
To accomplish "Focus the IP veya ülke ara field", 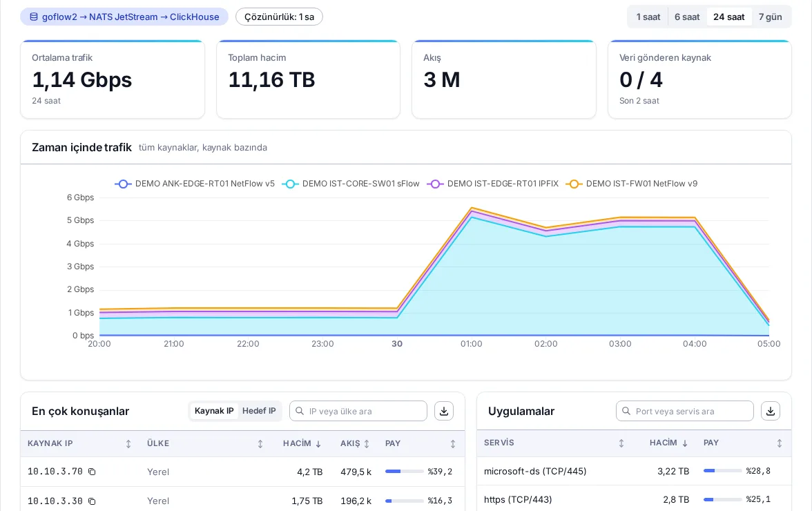I will 358,411.
